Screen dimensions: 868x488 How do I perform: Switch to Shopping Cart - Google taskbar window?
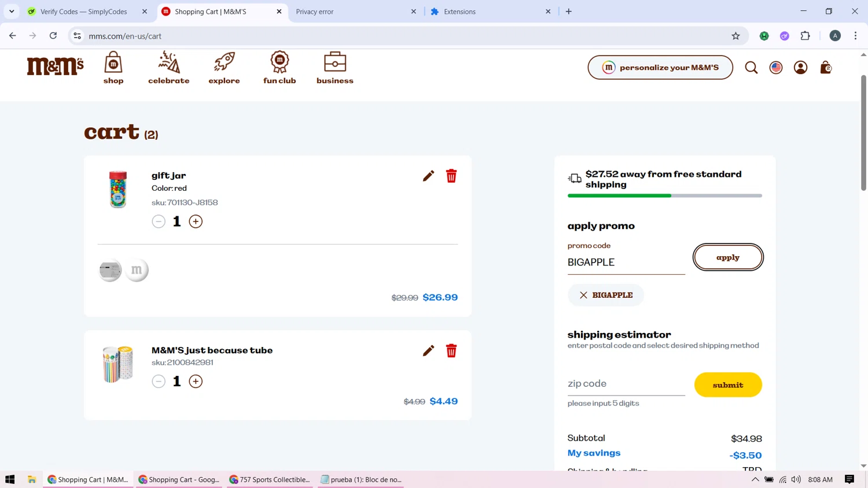pos(179,479)
